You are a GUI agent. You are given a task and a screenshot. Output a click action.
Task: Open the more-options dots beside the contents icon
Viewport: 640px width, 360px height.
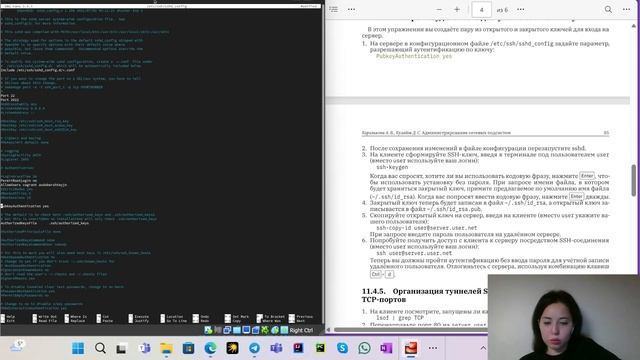[x=351, y=9]
